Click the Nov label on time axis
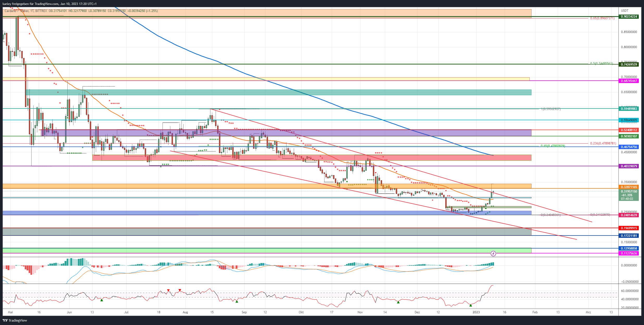 pyautogui.click(x=360, y=312)
